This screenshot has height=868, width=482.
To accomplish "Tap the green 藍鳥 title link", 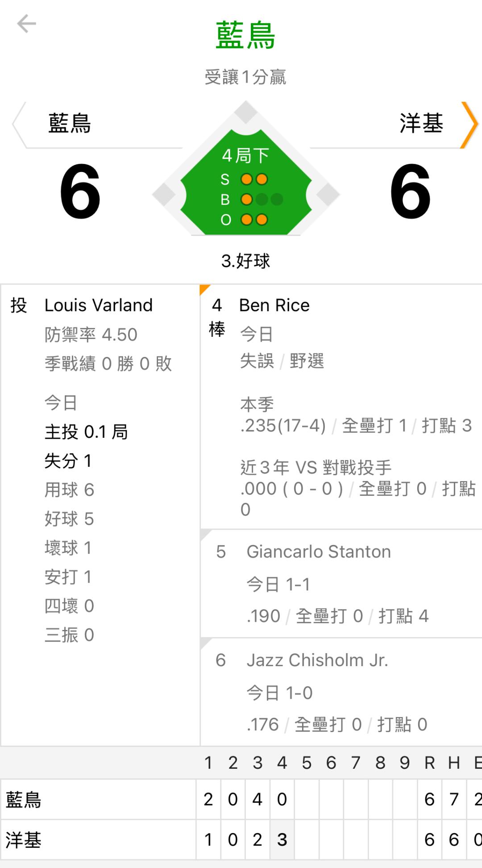I will (245, 35).
